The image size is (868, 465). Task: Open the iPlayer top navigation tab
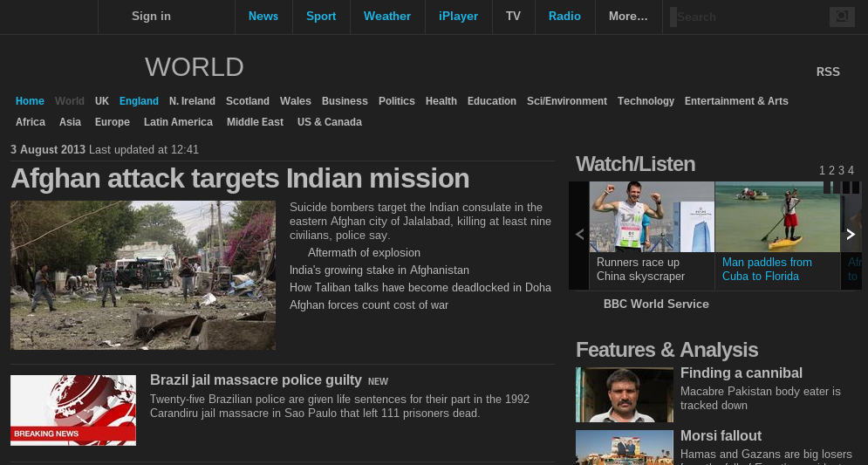pyautogui.click(x=458, y=16)
